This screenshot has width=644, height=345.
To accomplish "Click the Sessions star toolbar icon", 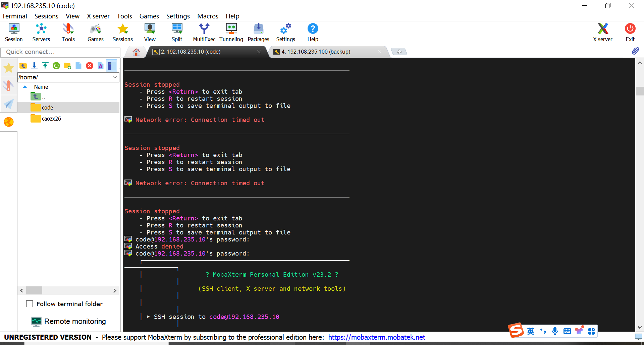I will click(x=123, y=32).
